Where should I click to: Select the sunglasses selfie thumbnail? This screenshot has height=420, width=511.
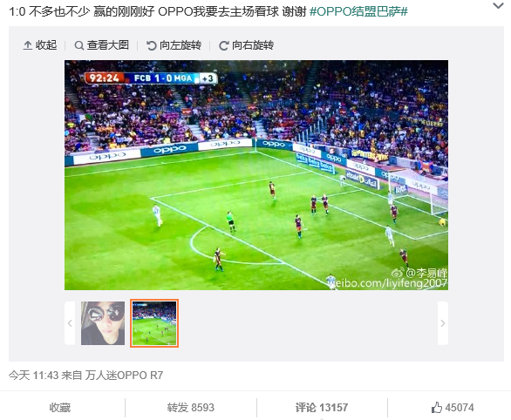[103, 323]
